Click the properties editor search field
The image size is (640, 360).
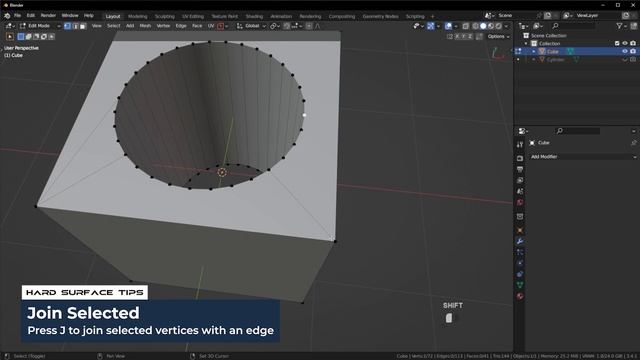click(x=578, y=131)
